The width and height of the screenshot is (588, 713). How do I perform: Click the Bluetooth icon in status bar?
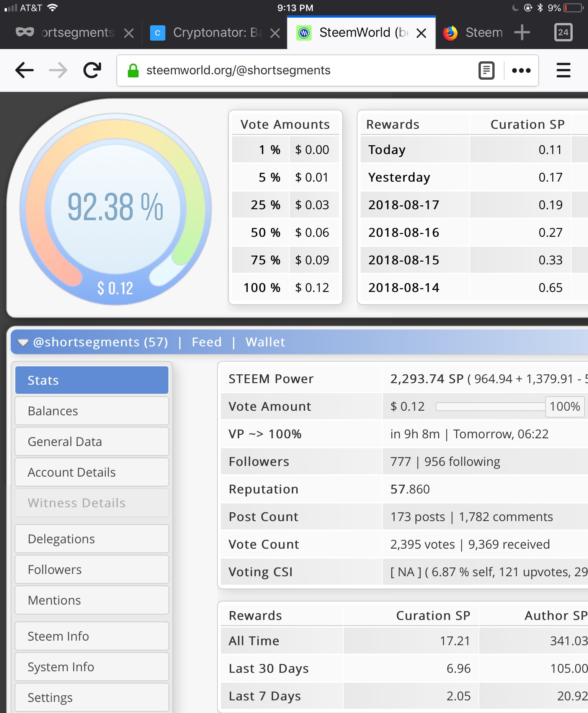(540, 8)
